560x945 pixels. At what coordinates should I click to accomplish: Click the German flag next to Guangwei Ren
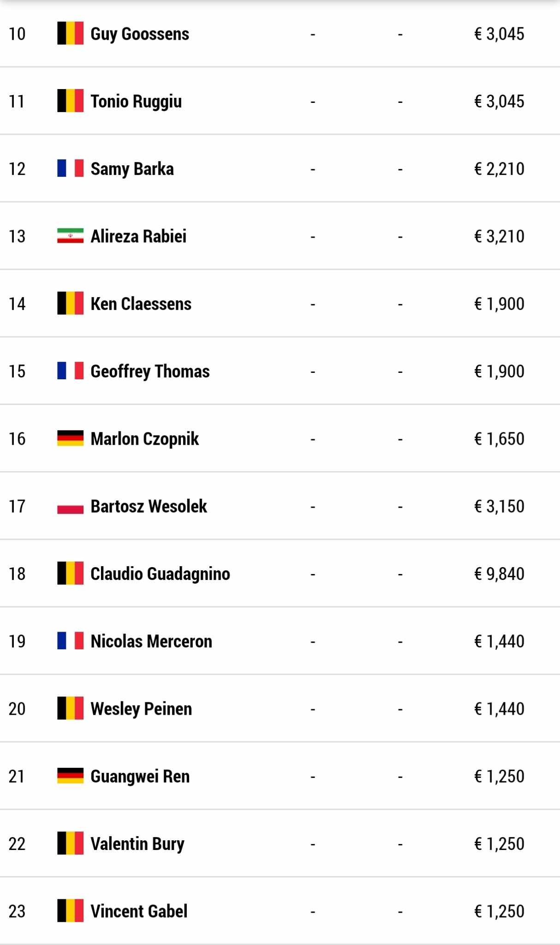(x=70, y=776)
